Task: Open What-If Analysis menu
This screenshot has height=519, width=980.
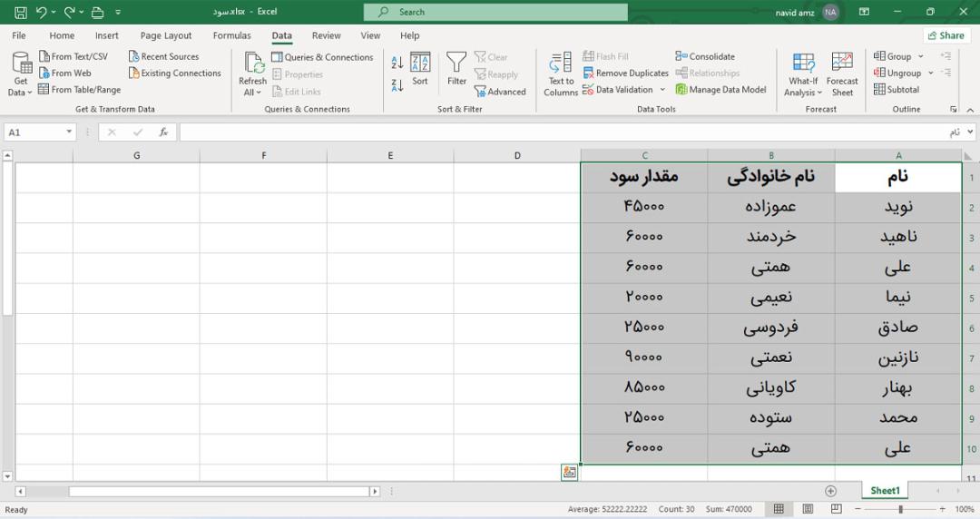Action: tap(803, 74)
